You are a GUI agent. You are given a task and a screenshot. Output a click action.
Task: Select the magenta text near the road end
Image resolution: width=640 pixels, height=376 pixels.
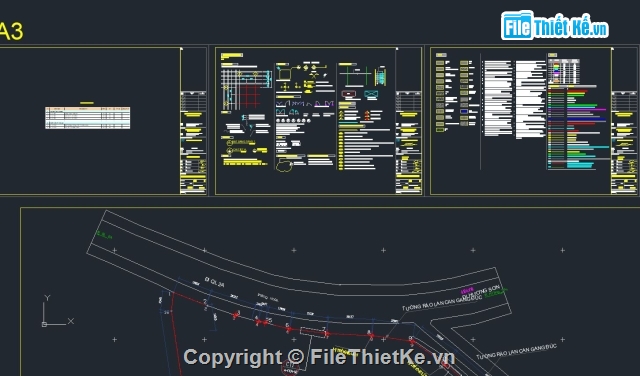(x=467, y=291)
